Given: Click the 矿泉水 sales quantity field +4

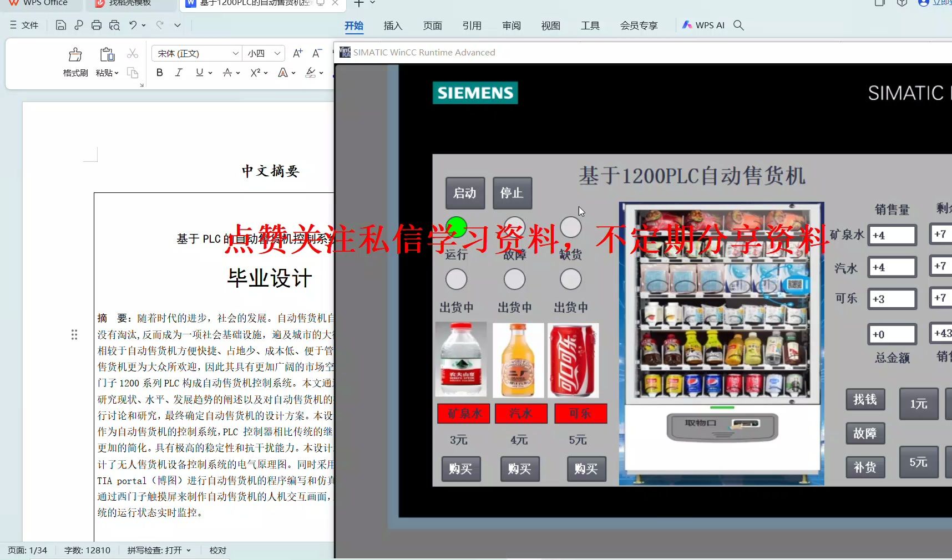Looking at the screenshot, I should pos(892,235).
